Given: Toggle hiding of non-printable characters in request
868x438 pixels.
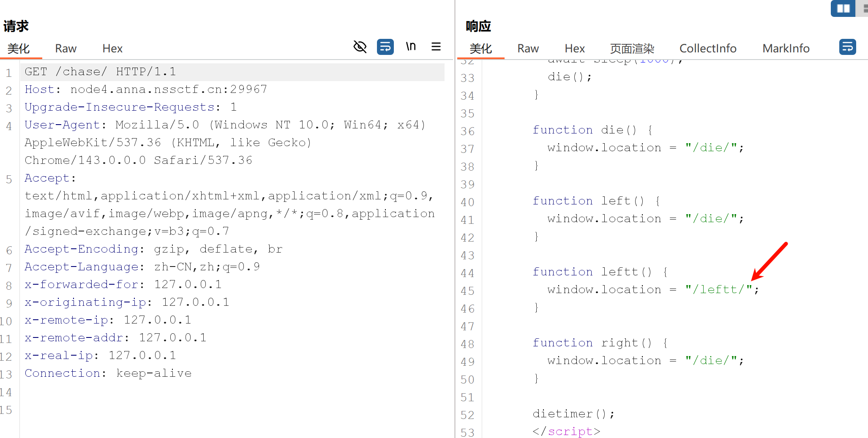Looking at the screenshot, I should pyautogui.click(x=360, y=46).
